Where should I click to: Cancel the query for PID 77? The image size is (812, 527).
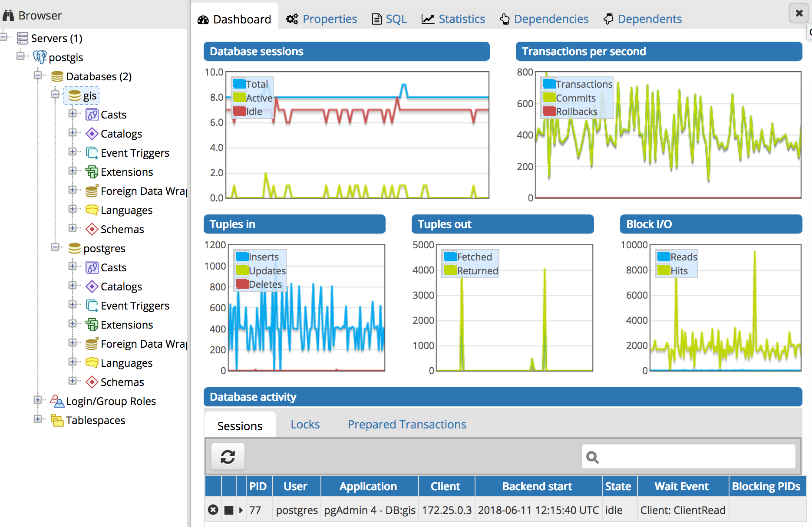(x=213, y=510)
